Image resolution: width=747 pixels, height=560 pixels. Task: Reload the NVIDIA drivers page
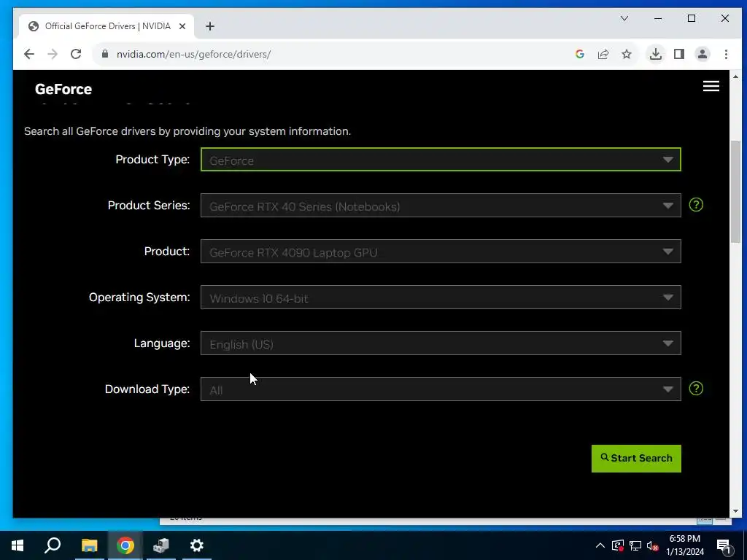pos(76,54)
